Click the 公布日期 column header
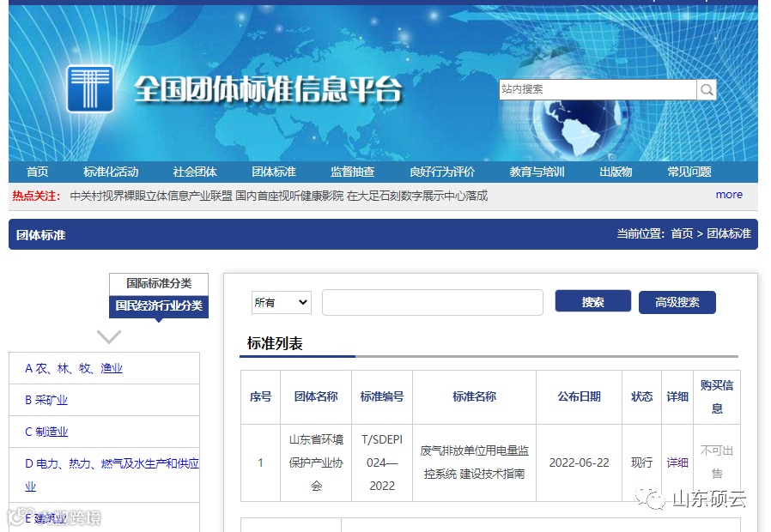Screen dimensions: 771x532 pos(580,397)
